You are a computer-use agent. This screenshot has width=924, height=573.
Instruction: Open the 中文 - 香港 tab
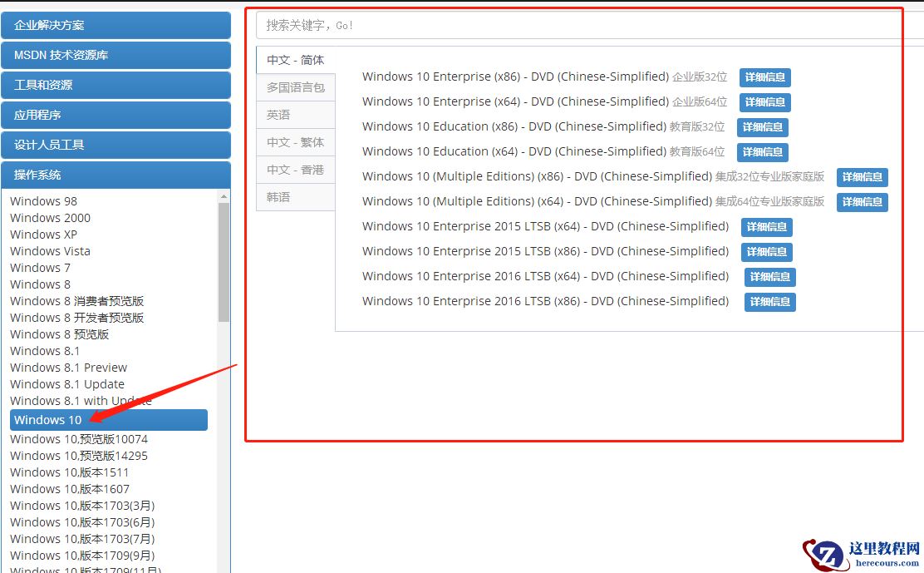(292, 169)
